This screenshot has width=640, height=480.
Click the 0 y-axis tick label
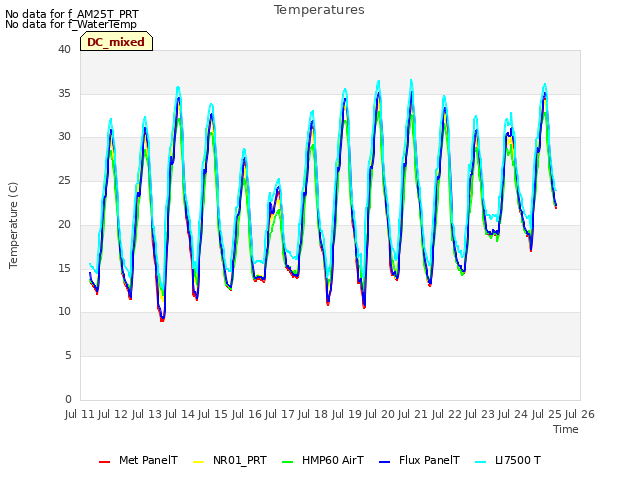[68, 399]
